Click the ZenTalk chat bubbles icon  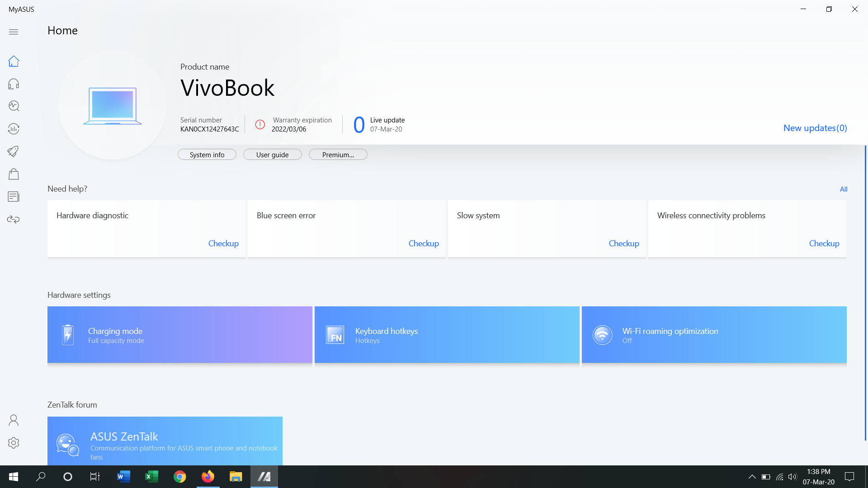click(68, 445)
